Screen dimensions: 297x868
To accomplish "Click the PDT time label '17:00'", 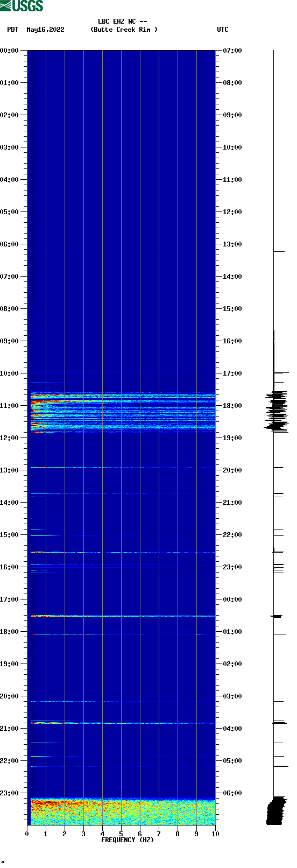I will click(10, 599).
